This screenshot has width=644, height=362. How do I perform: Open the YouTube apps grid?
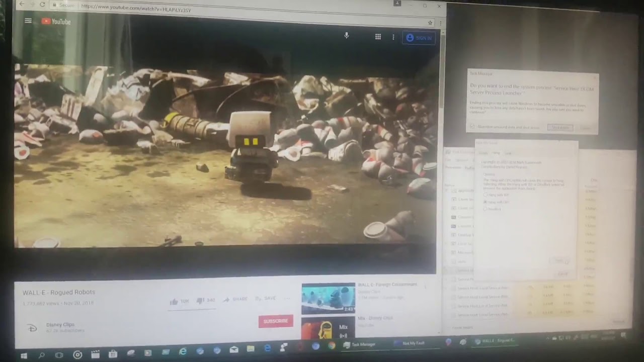click(x=378, y=37)
